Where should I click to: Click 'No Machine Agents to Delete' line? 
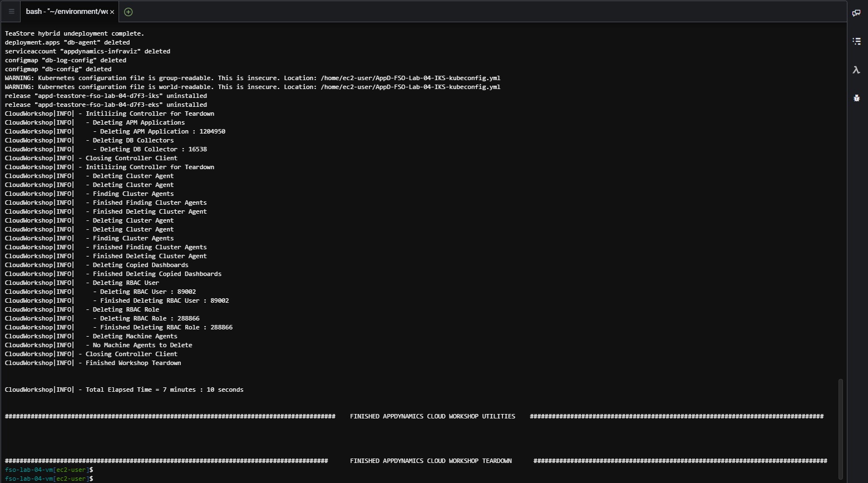pyautogui.click(x=98, y=345)
